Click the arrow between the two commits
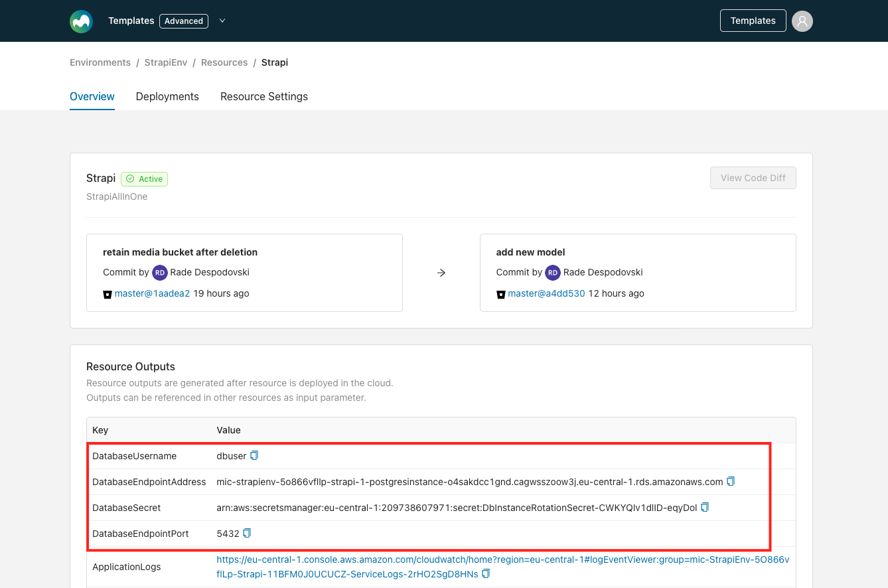 coord(441,273)
